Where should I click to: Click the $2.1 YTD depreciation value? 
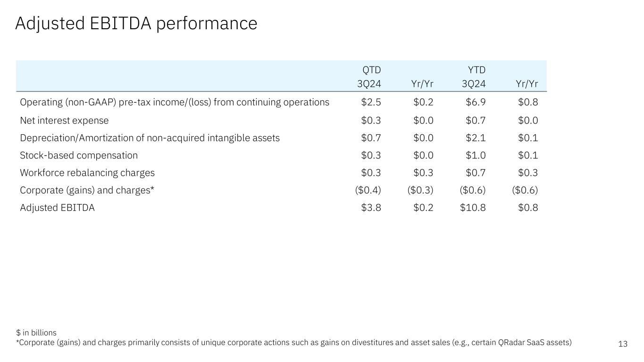[x=476, y=138]
